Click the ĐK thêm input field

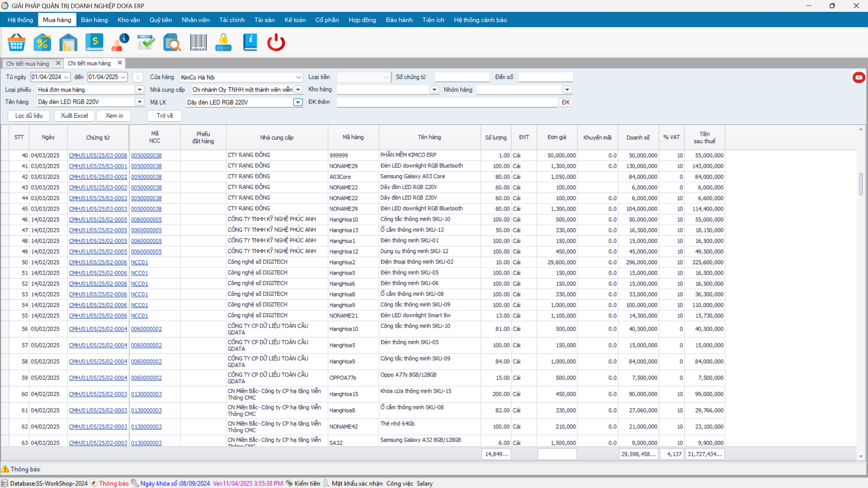click(x=447, y=102)
